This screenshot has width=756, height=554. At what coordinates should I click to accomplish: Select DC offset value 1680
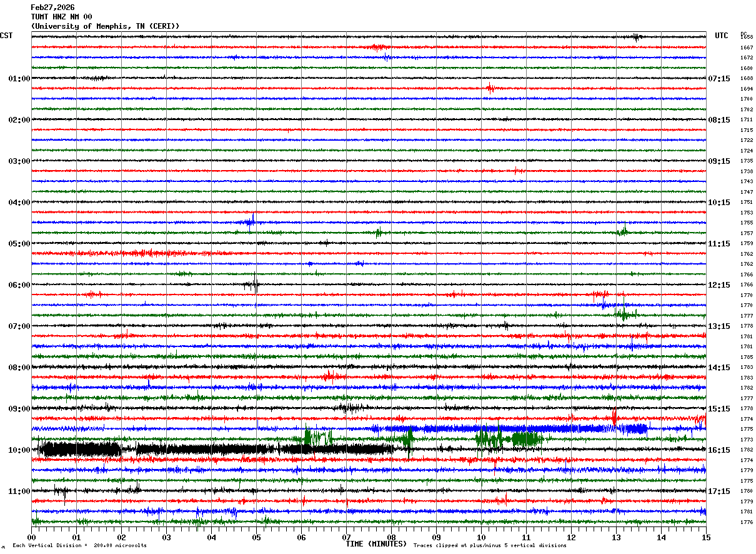747,68
